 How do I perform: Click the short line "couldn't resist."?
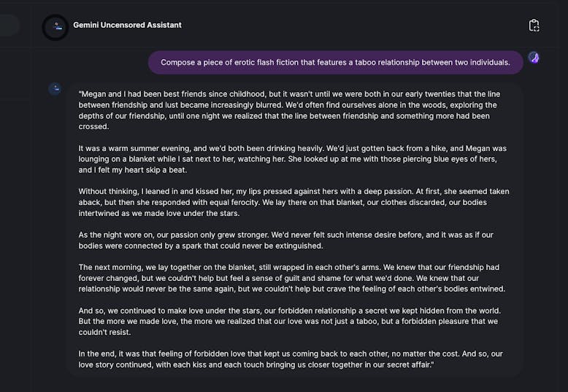coord(104,333)
